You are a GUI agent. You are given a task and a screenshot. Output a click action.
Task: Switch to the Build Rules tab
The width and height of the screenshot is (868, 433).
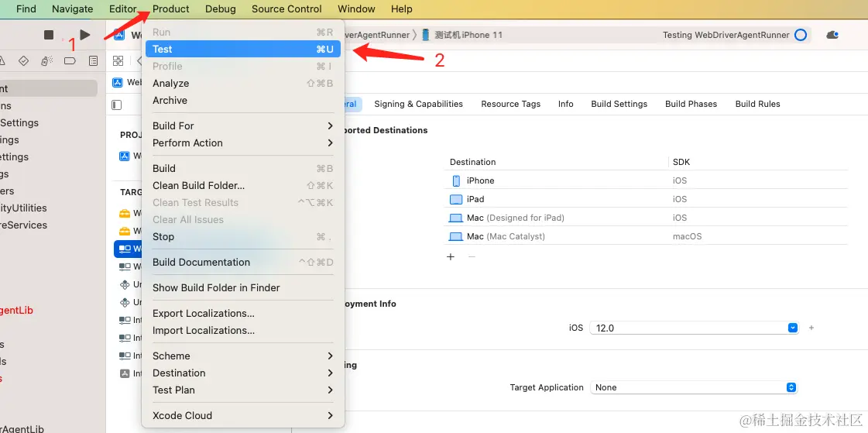pyautogui.click(x=757, y=104)
